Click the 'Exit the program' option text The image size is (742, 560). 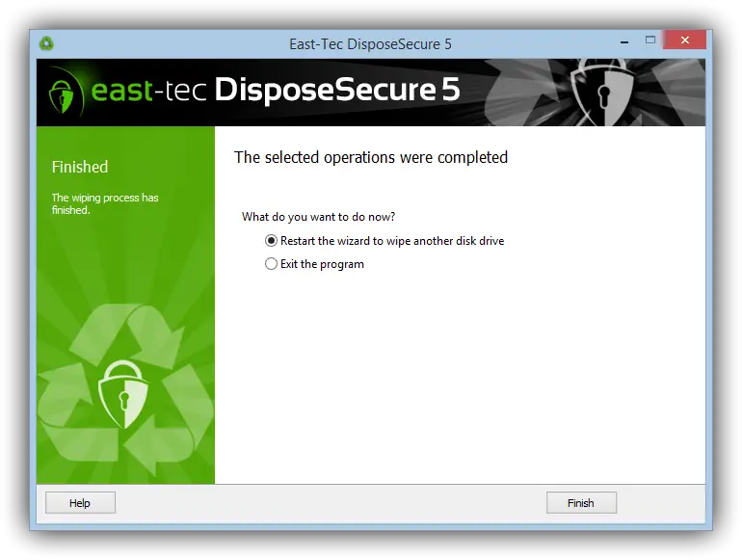322,264
